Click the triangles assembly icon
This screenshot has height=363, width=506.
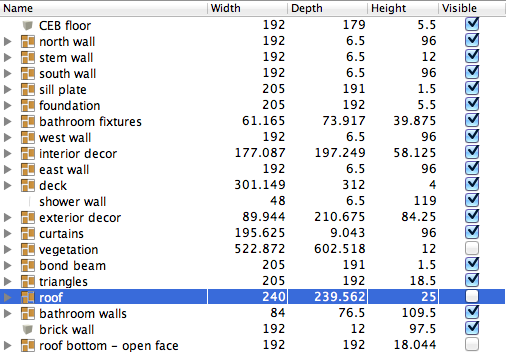point(28,282)
